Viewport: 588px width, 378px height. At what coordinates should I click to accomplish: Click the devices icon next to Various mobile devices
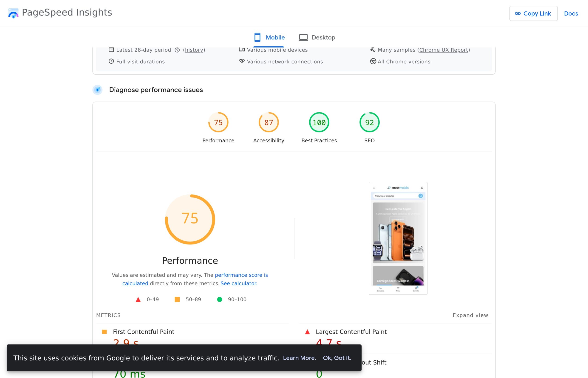click(x=242, y=50)
